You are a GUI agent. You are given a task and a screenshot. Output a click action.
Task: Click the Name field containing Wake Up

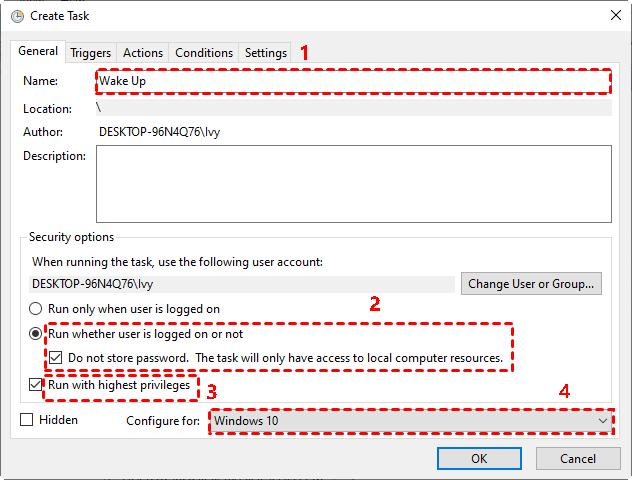pos(352,81)
